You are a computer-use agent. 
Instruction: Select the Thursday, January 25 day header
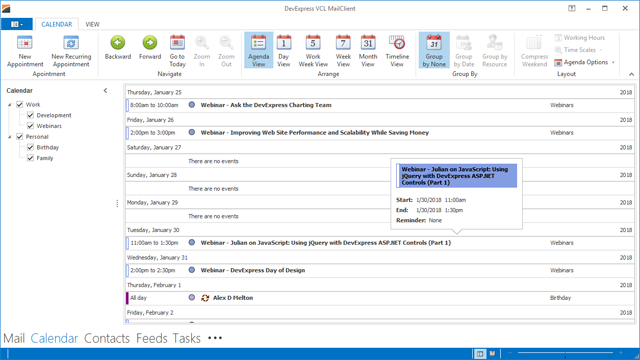click(x=380, y=92)
